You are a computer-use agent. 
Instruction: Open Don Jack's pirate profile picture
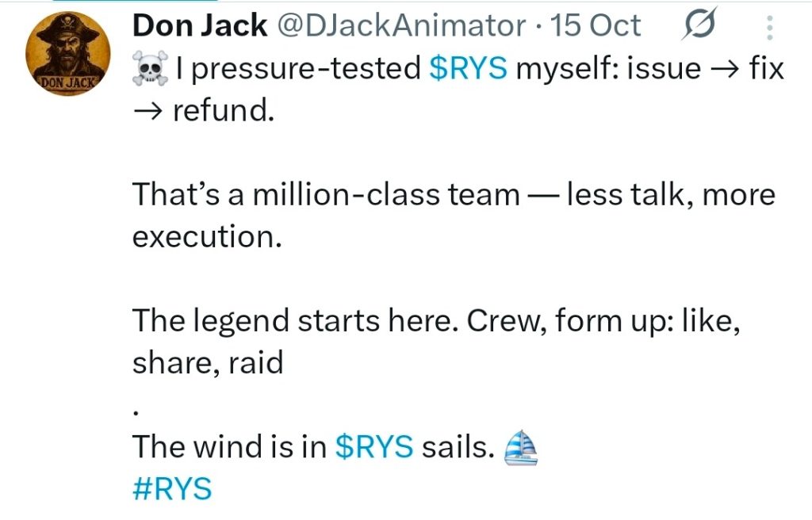[x=66, y=52]
